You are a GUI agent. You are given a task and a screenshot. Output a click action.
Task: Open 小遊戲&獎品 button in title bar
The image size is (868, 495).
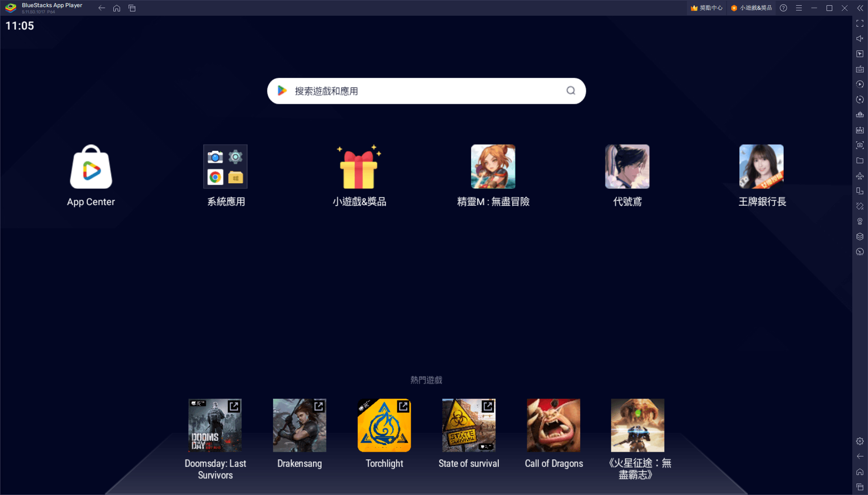[751, 8]
